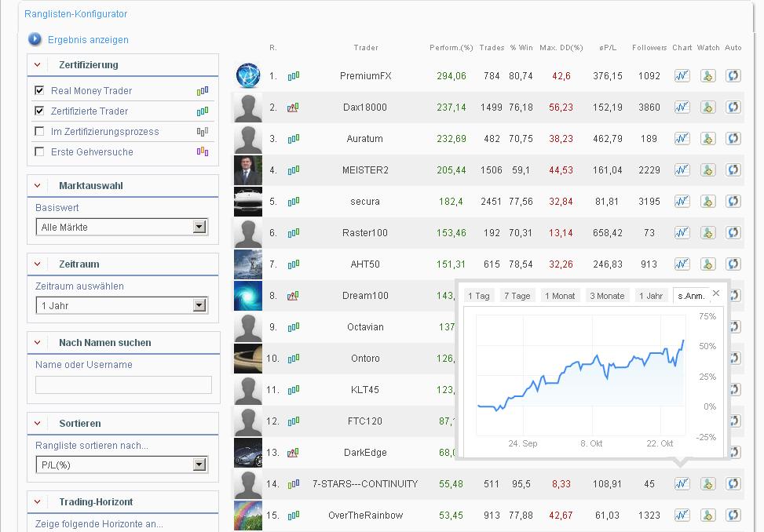Switch chart to 1 Monat tab
Viewport: 764px width, 532px height.
(560, 296)
